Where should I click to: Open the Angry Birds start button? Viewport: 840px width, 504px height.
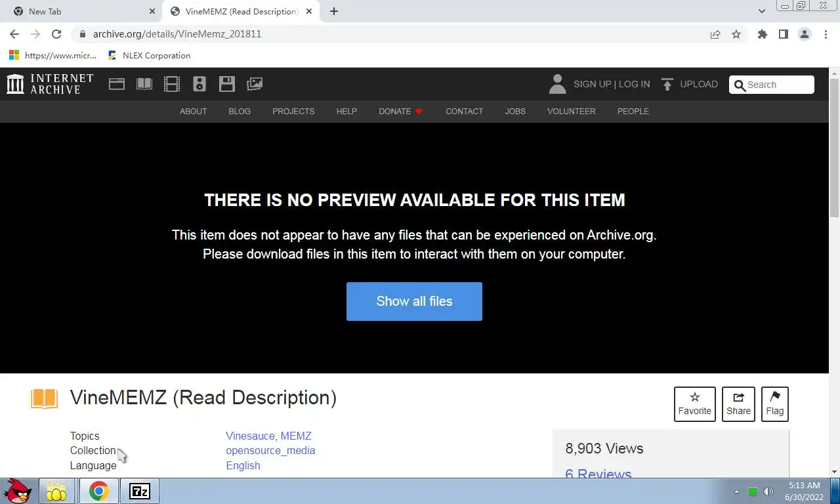(x=18, y=491)
